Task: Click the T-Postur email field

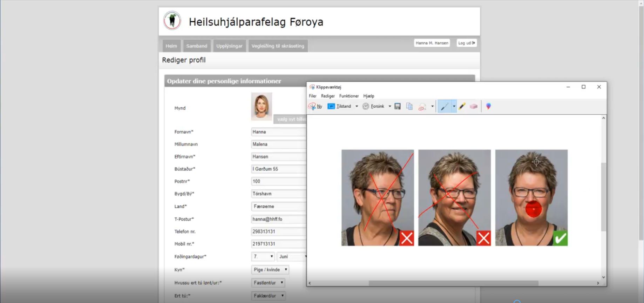Action: click(x=279, y=219)
